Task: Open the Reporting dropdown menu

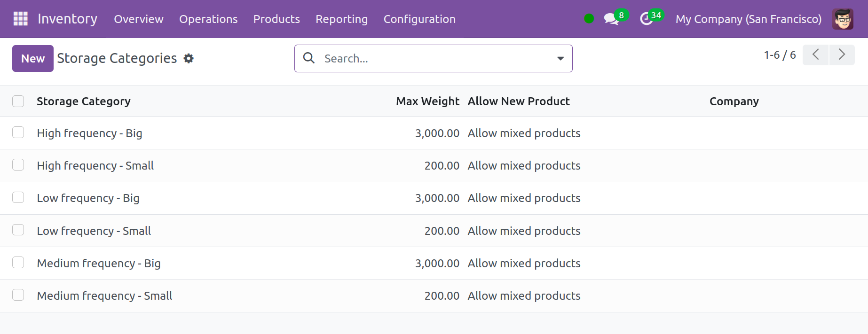Action: coord(341,19)
